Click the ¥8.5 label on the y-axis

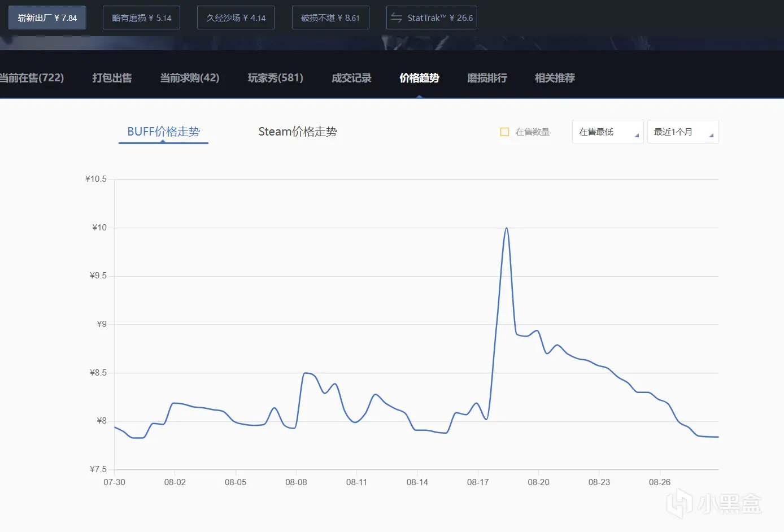pyautogui.click(x=98, y=373)
